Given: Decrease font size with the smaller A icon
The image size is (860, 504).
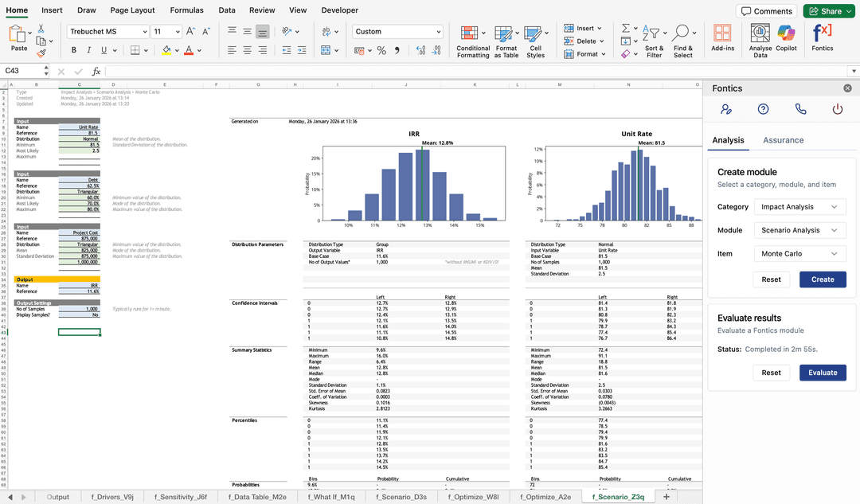Looking at the screenshot, I should pyautogui.click(x=206, y=31).
